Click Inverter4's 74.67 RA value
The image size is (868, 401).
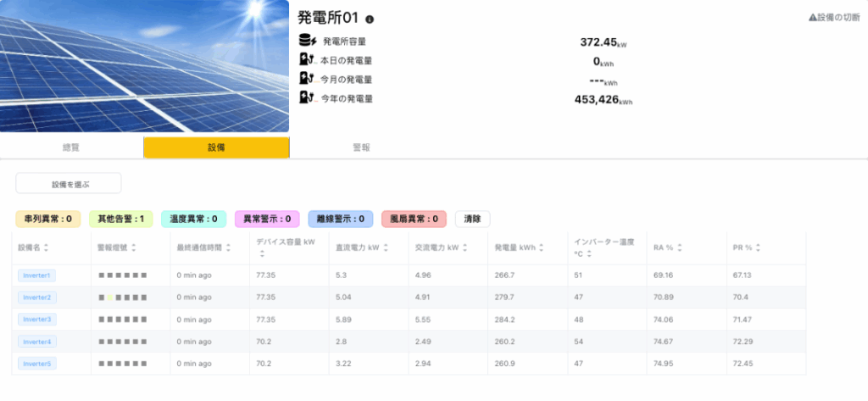point(663,342)
